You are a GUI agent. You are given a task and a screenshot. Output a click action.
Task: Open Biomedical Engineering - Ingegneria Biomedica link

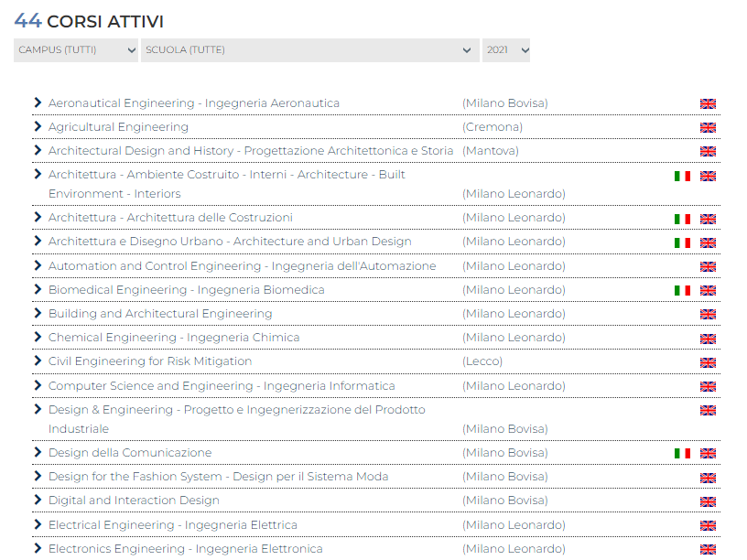coord(186,290)
